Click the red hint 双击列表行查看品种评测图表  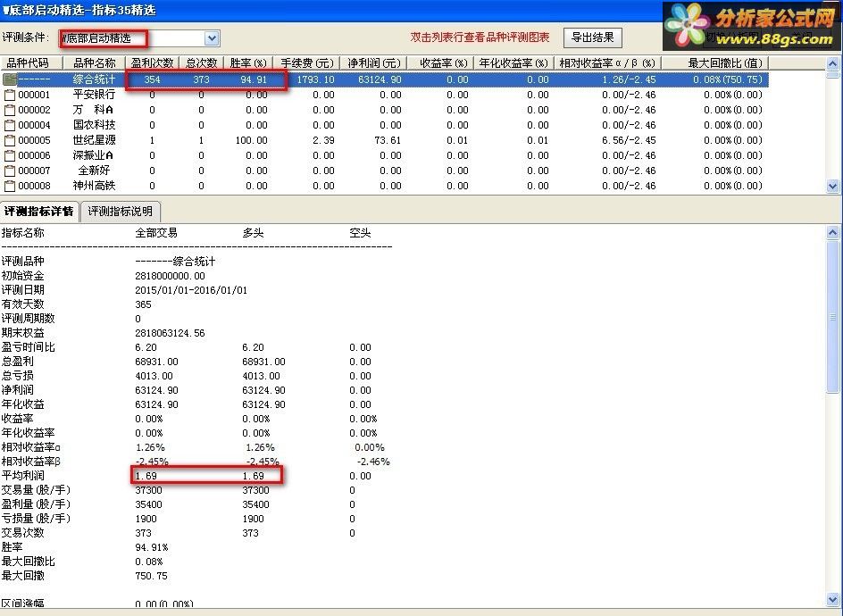pos(480,37)
